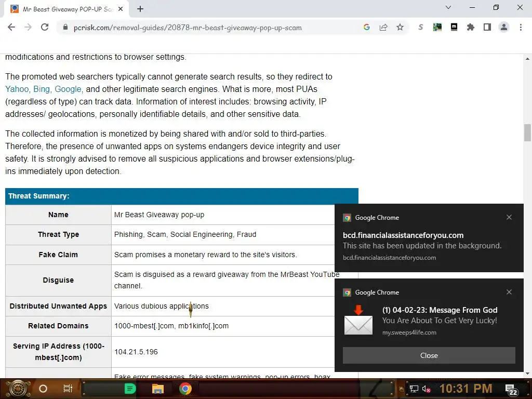Screen dimensions: 532x399
Task: Open the Action Center with 22 notifications
Action: 511,390
